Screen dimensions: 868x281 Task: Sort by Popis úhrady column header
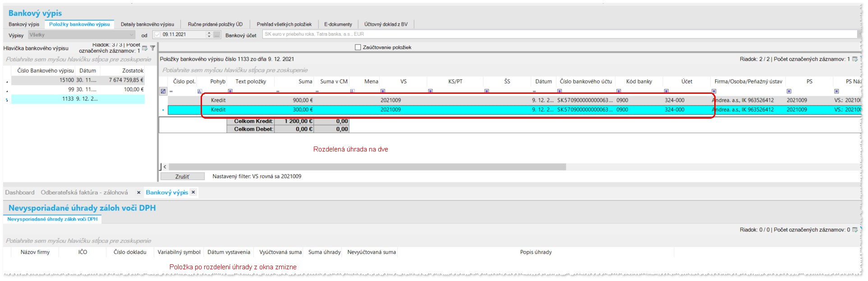pos(536,252)
